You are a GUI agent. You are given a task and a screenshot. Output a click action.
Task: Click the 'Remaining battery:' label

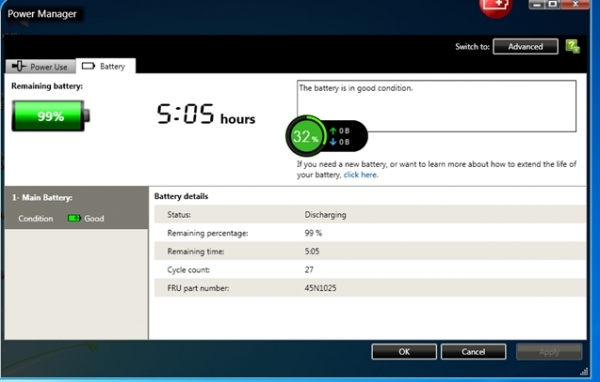pos(47,86)
